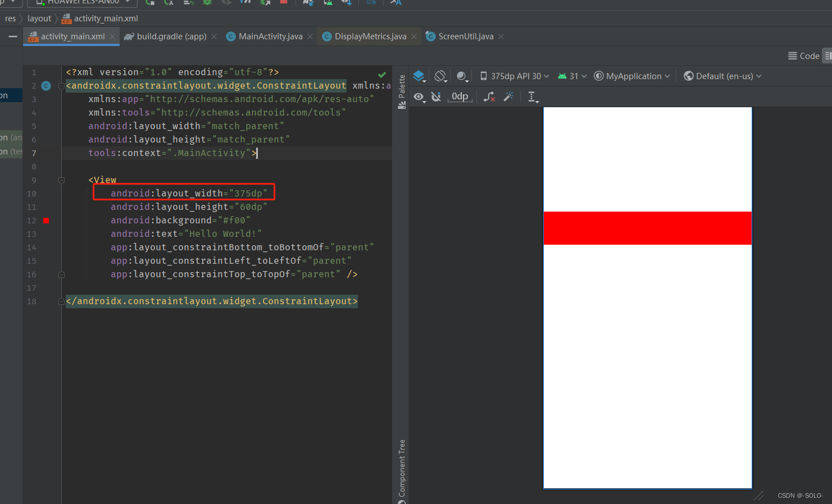Stop the running application
This screenshot has width=832, height=504.
[284, 3]
